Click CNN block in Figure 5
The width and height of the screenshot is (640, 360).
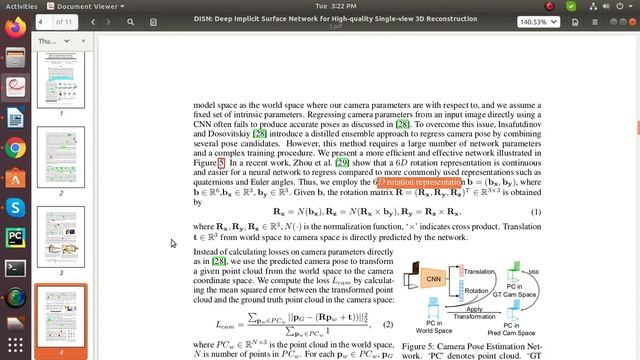click(x=433, y=279)
